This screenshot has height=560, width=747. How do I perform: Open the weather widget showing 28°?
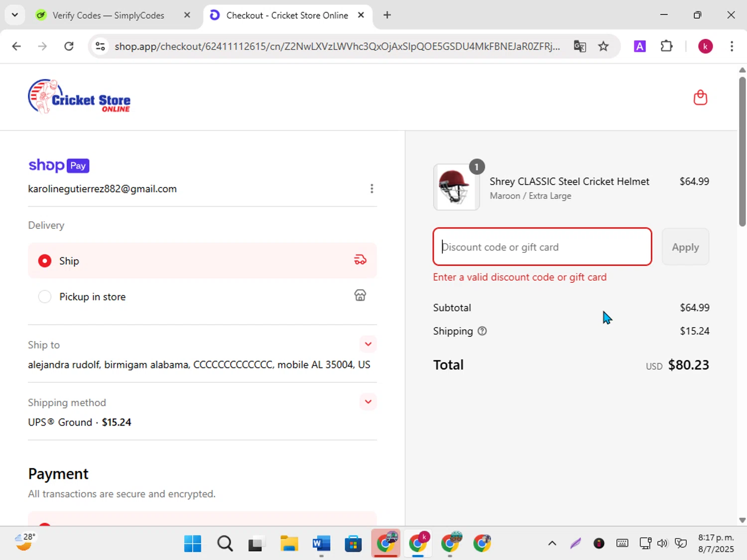pyautogui.click(x=25, y=543)
